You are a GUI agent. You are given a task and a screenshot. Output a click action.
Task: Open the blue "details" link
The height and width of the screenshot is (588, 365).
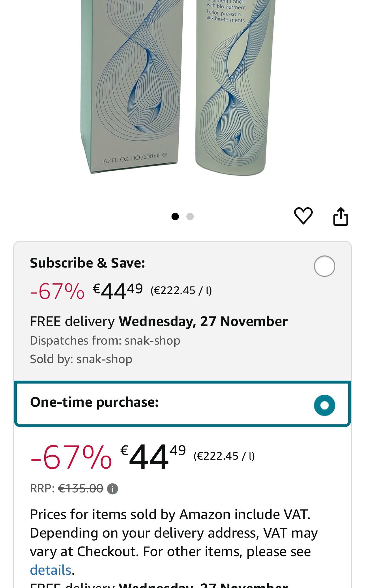(50, 570)
